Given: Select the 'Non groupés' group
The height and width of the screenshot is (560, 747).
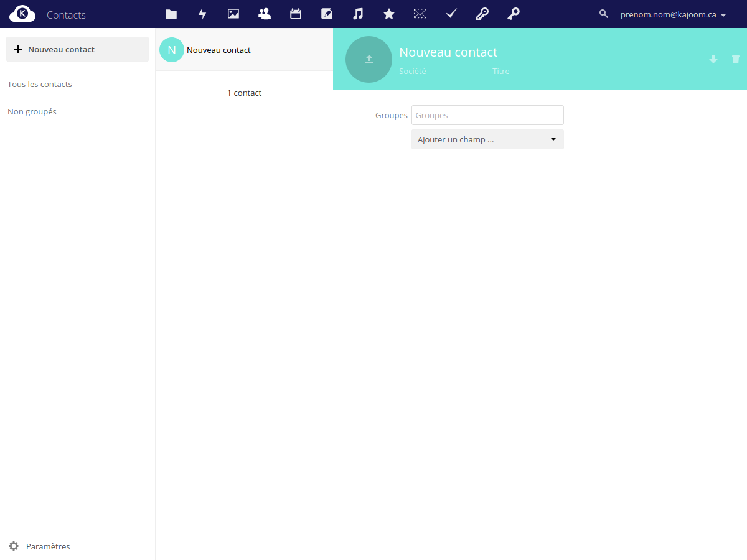Looking at the screenshot, I should pyautogui.click(x=32, y=111).
